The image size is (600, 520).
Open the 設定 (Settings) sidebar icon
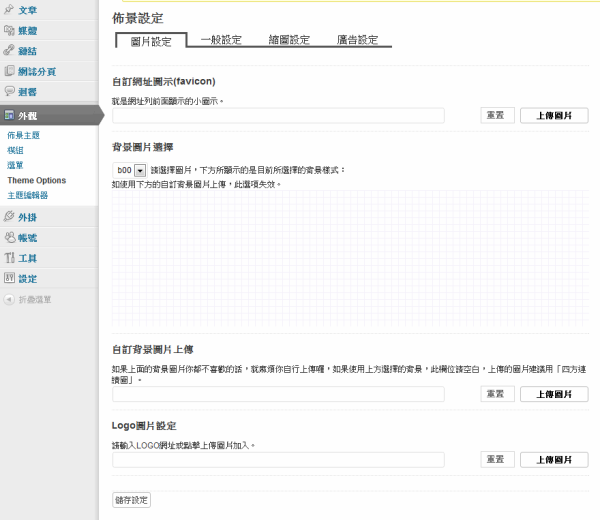(x=9, y=278)
